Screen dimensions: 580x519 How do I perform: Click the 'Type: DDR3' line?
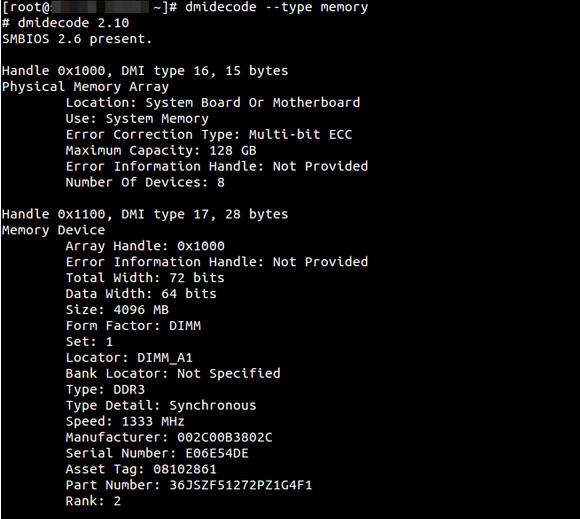pos(105,390)
